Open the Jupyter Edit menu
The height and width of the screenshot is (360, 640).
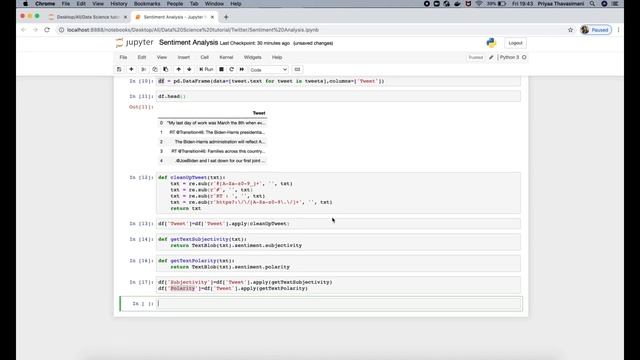coord(142,57)
